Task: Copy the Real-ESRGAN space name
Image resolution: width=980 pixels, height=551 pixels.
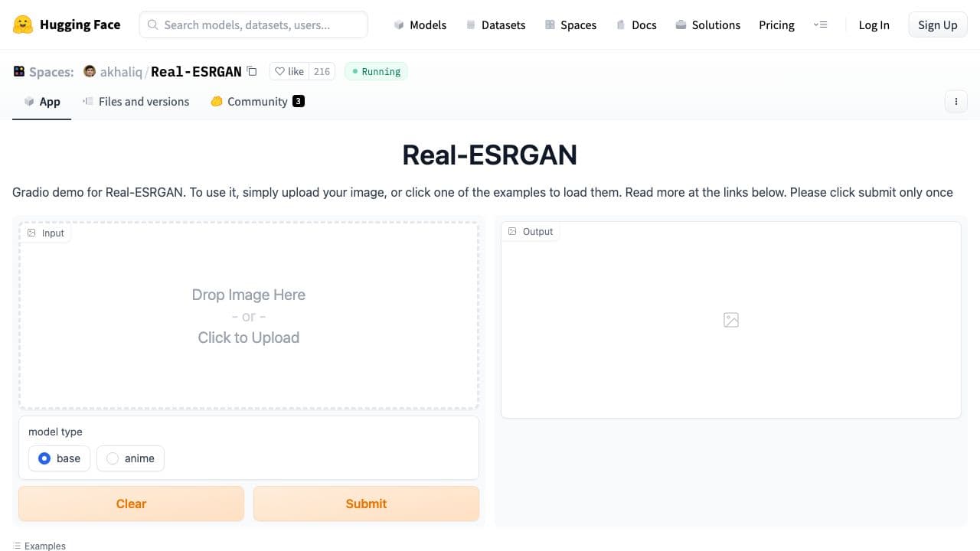Action: coord(252,70)
